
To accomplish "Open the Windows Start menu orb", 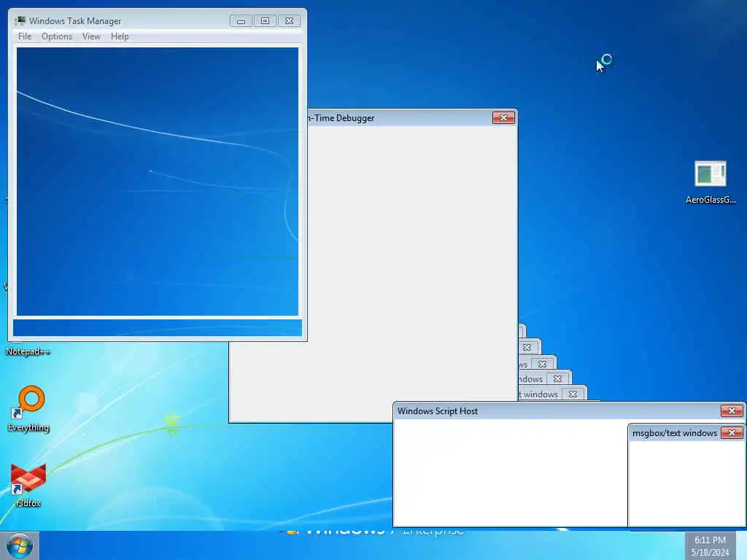I will point(20,545).
